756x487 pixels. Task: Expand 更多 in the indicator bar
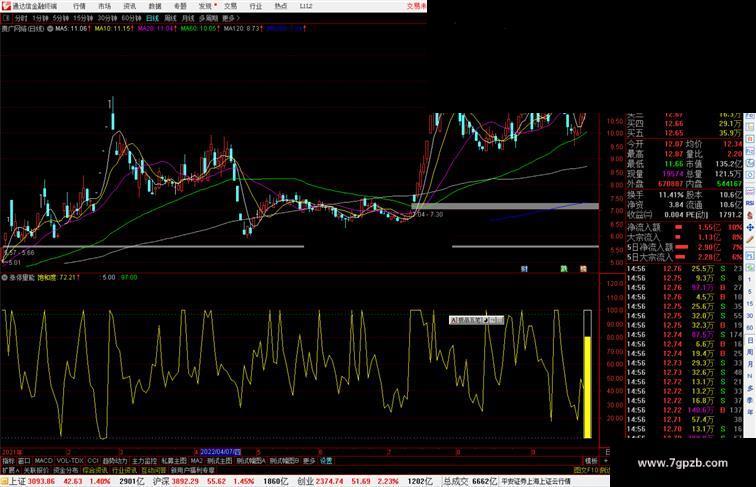tap(309, 461)
